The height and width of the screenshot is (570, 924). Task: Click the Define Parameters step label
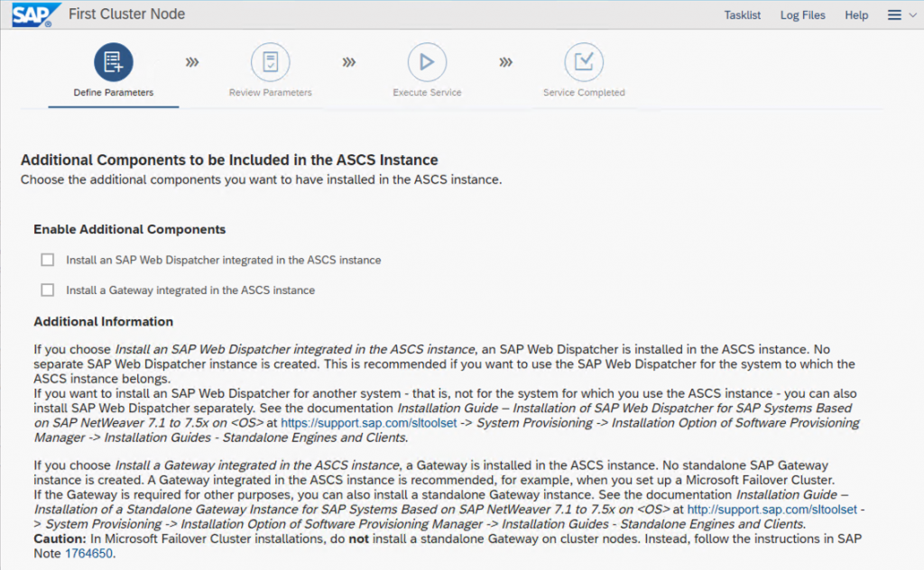click(x=113, y=93)
